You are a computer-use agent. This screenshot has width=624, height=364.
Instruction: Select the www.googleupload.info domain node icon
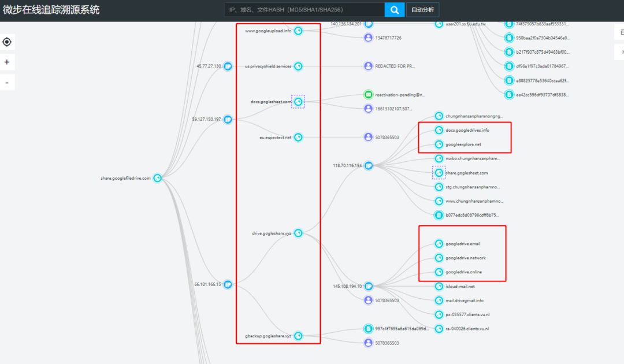(298, 31)
